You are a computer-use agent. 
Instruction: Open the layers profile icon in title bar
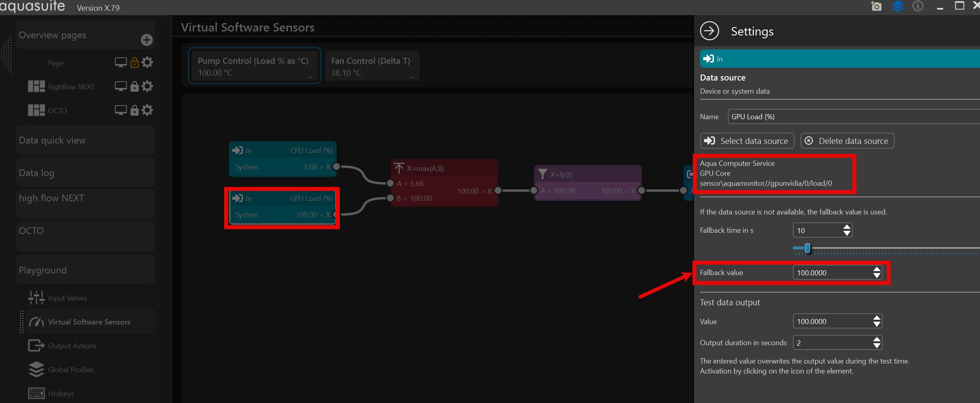pos(897,6)
